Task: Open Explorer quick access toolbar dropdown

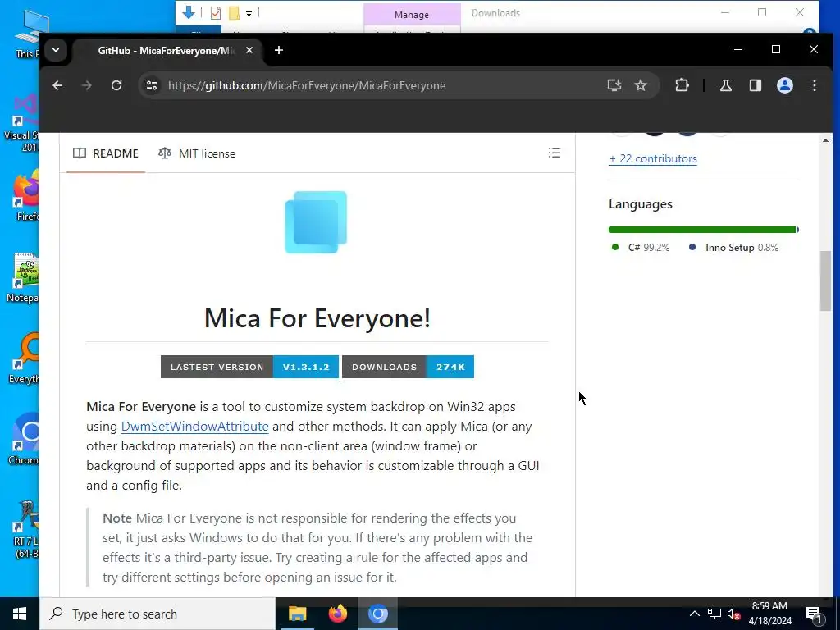Action: tap(249, 13)
